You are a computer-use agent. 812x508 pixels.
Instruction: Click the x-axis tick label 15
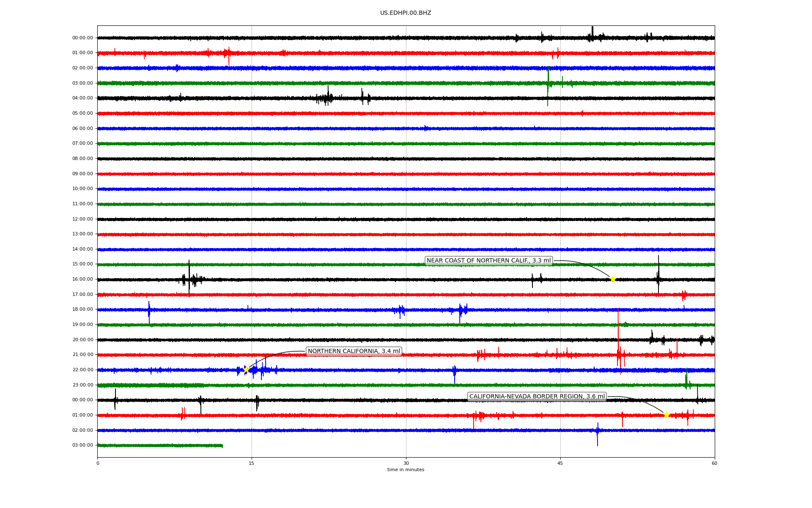point(252,464)
